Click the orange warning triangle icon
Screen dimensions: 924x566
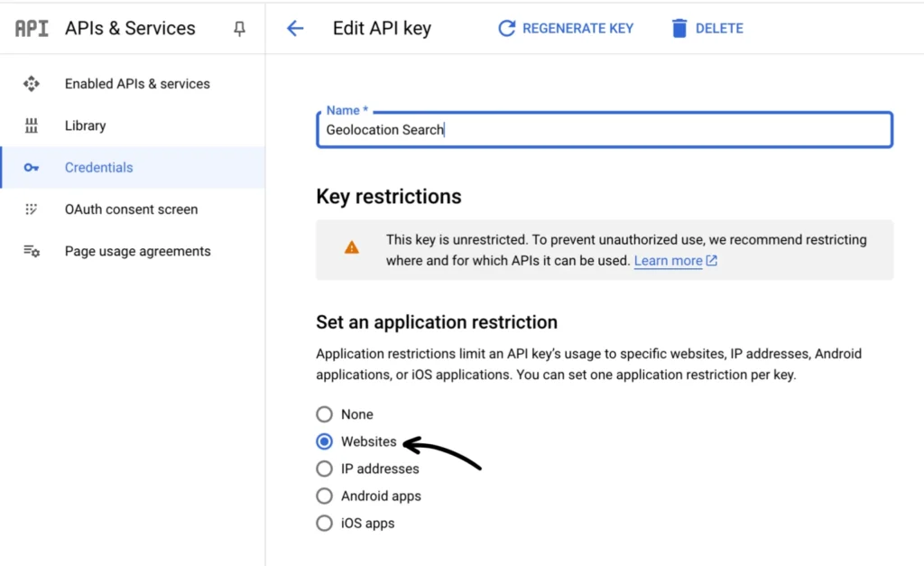352,247
